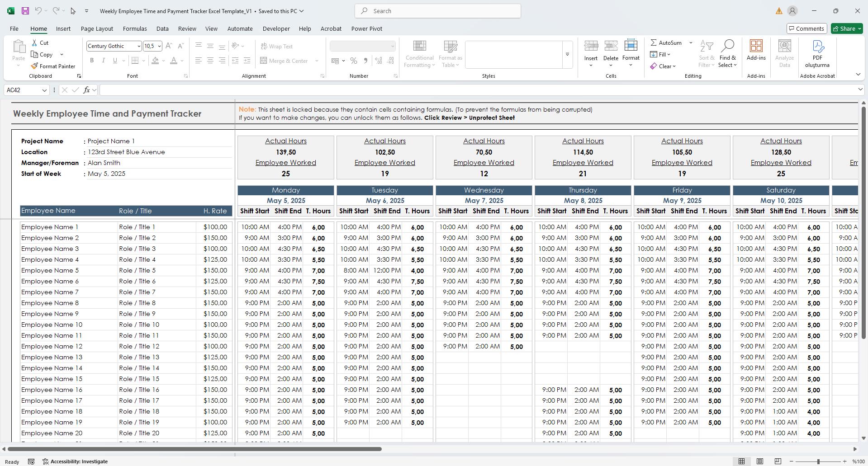Screen dimensions: 868x466
Task: Click the Cut scissors icon
Action: pyautogui.click(x=35, y=42)
